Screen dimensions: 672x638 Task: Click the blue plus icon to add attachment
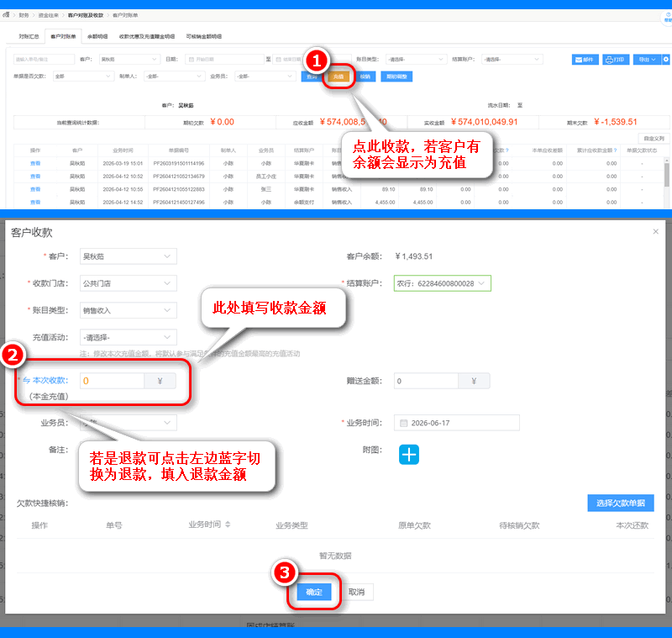click(x=408, y=454)
